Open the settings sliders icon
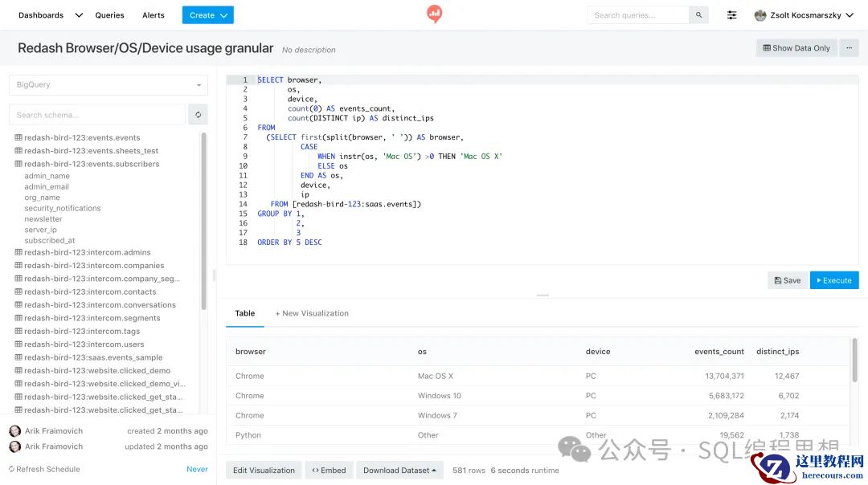This screenshot has width=868, height=485. (x=732, y=15)
